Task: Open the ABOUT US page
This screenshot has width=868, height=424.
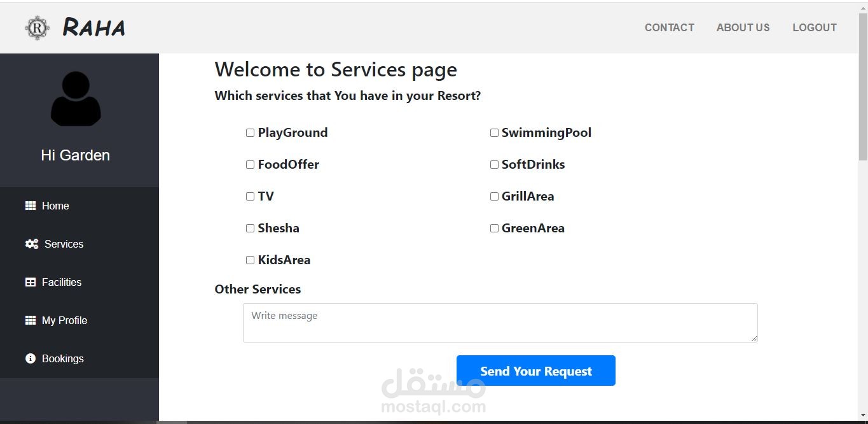Action: (743, 27)
